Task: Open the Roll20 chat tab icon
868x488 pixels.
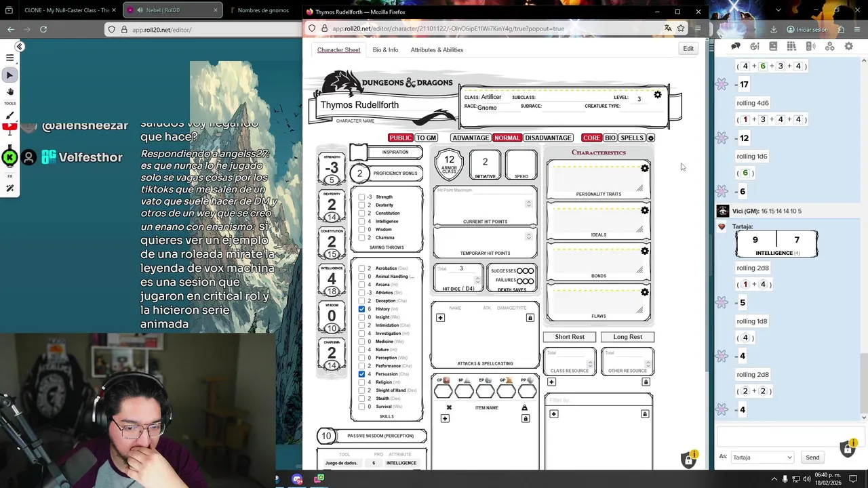Action: pyautogui.click(x=736, y=46)
